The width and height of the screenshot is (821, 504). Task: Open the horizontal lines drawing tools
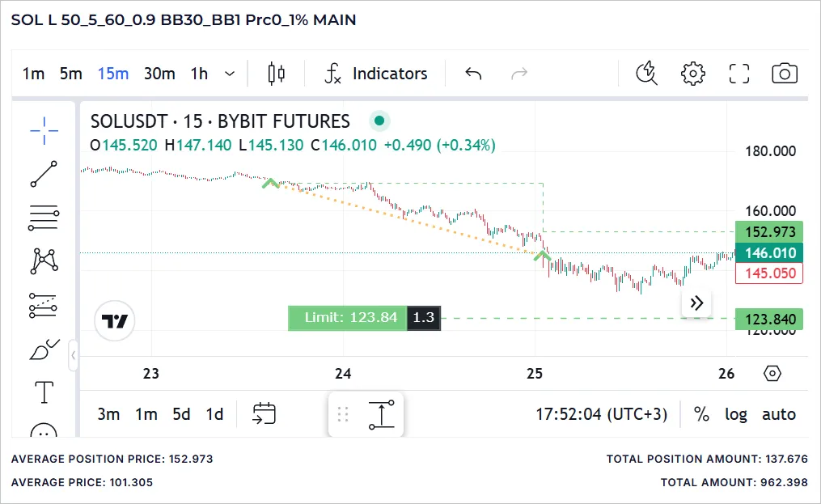(44, 217)
